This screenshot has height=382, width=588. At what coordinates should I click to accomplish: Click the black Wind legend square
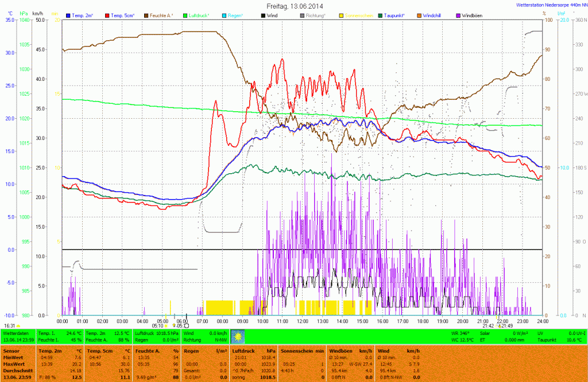point(264,15)
